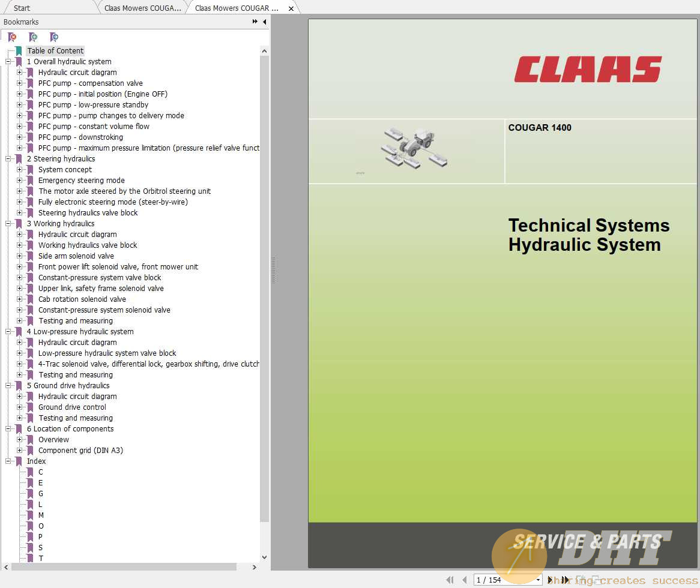Click the bookmark icon for Overview

[31, 439]
